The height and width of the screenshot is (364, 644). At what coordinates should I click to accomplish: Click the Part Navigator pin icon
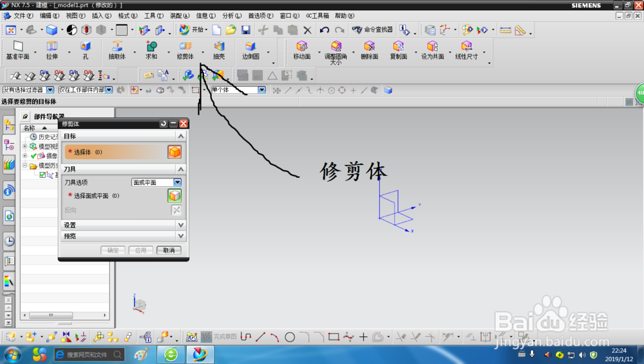tap(25, 117)
